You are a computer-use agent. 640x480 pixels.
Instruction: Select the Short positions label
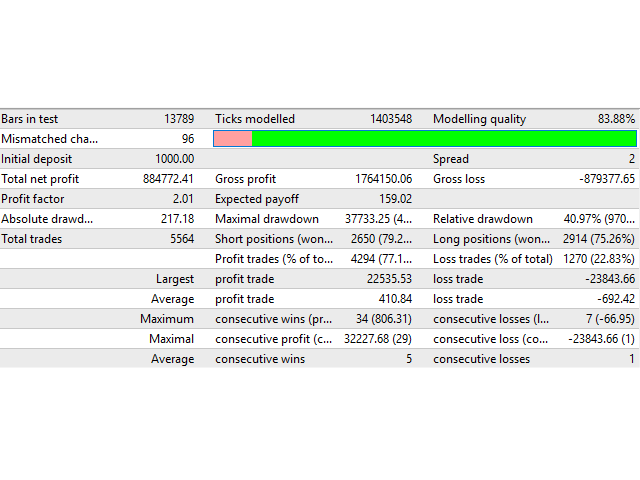(x=274, y=239)
